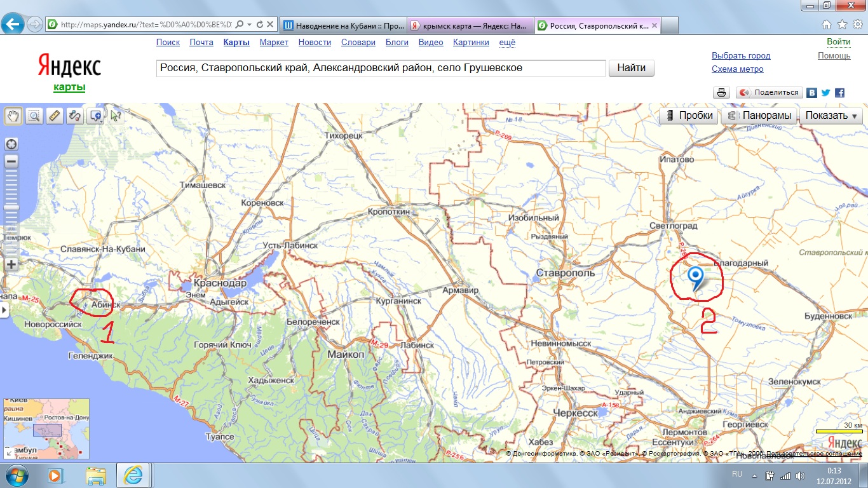Open the Показать dropdown
The width and height of the screenshot is (868, 488).
click(x=831, y=116)
